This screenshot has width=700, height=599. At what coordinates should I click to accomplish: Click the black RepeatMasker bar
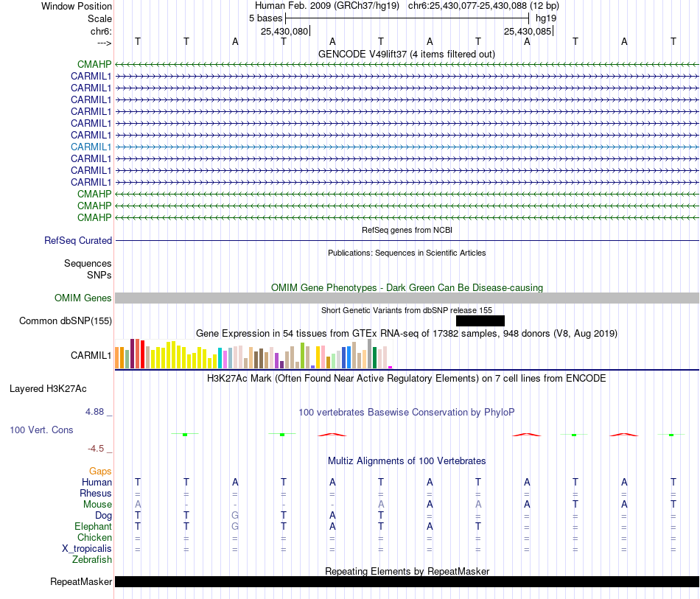click(407, 581)
